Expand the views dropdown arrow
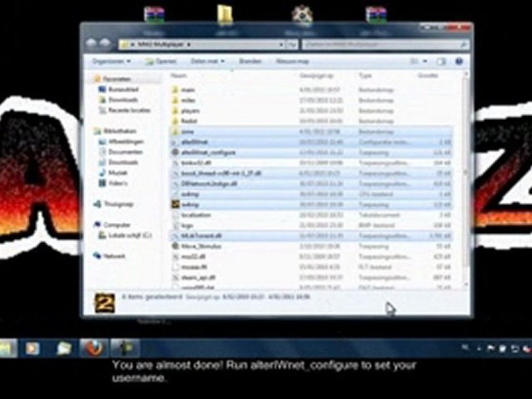The height and width of the screenshot is (399, 532). 425,62
